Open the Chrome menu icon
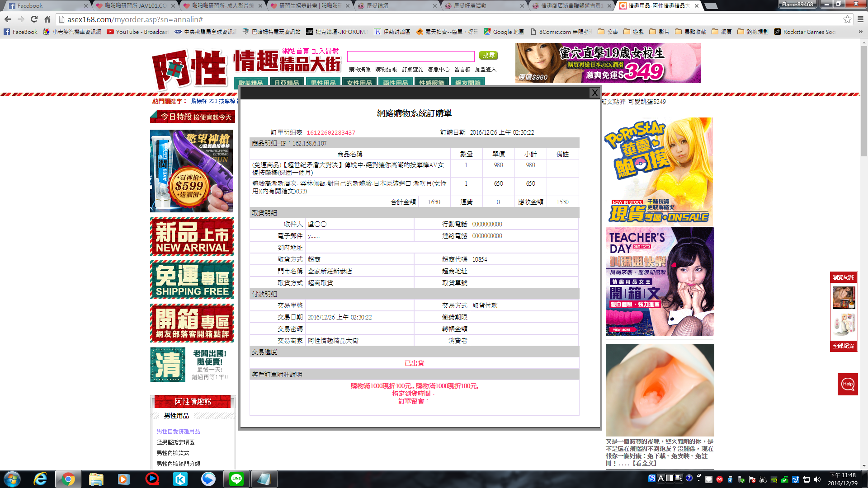The image size is (868, 488). [x=860, y=19]
